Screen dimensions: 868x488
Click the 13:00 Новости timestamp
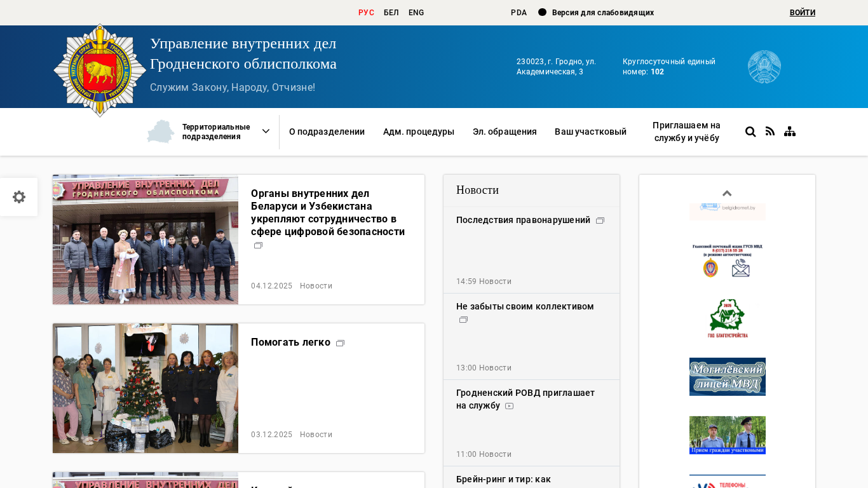pos(484,368)
